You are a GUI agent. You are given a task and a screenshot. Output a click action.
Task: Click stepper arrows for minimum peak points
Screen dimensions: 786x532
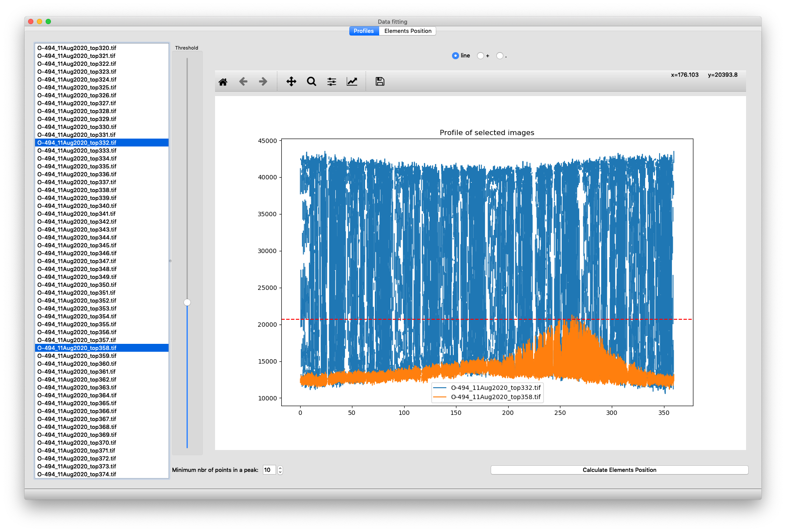(280, 470)
